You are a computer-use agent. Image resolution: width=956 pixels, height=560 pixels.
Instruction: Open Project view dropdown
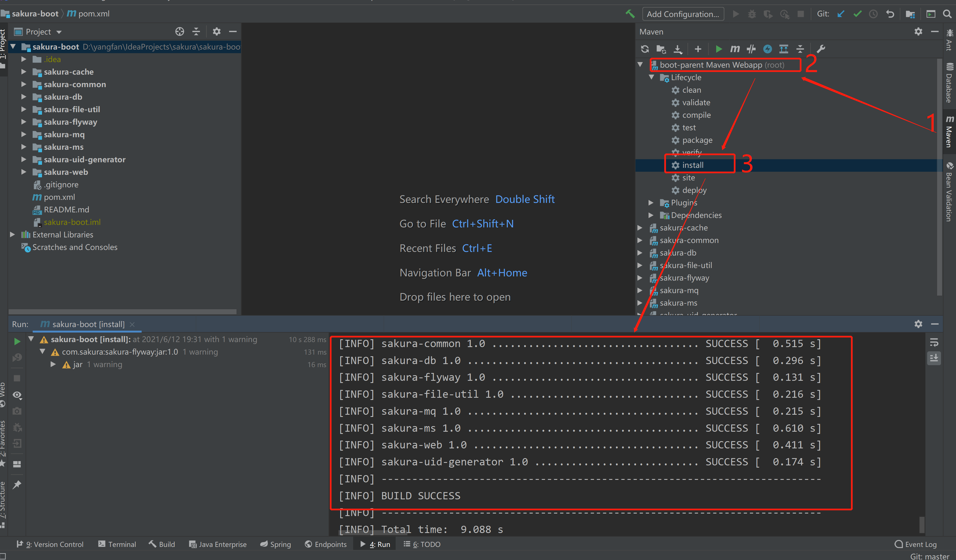tap(59, 32)
